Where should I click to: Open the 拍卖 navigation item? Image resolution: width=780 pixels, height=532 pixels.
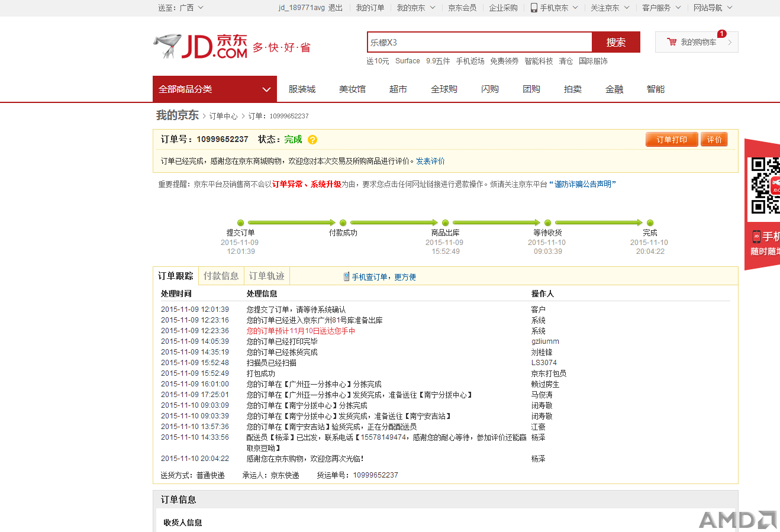click(573, 89)
